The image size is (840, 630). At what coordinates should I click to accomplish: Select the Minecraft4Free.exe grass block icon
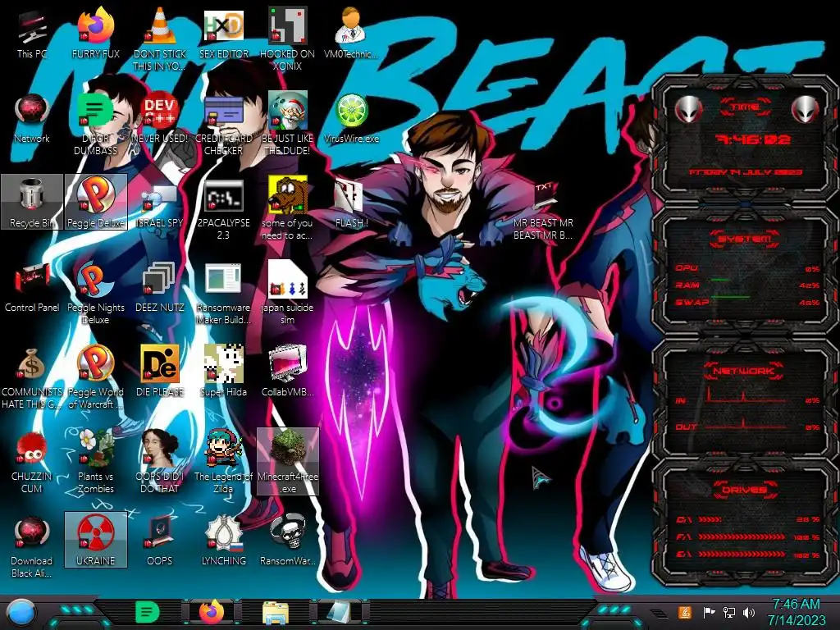tap(288, 461)
